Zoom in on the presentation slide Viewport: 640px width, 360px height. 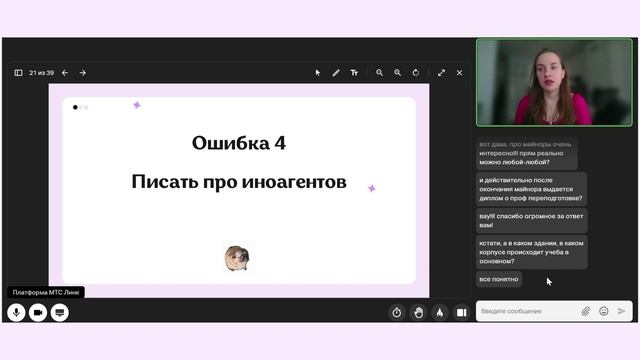(398, 73)
